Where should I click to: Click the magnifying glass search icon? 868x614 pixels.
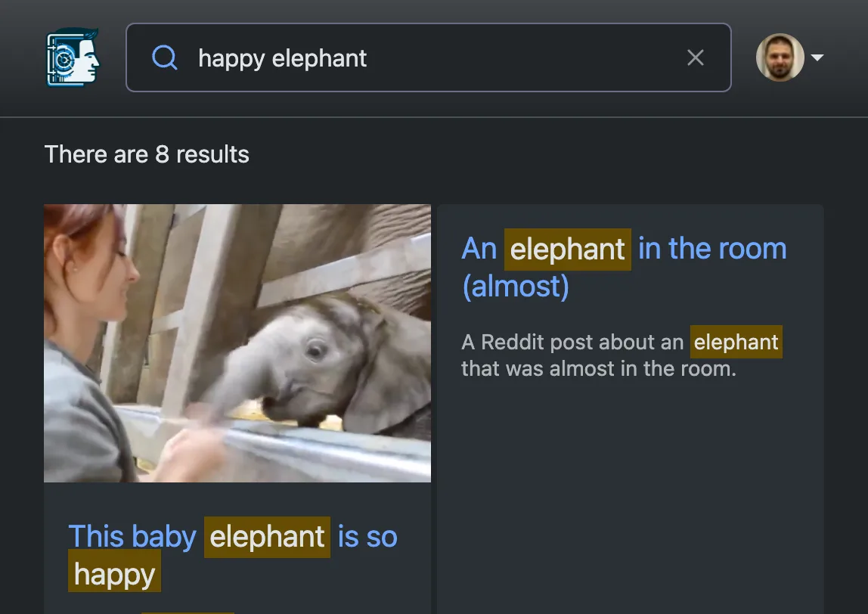pos(165,57)
